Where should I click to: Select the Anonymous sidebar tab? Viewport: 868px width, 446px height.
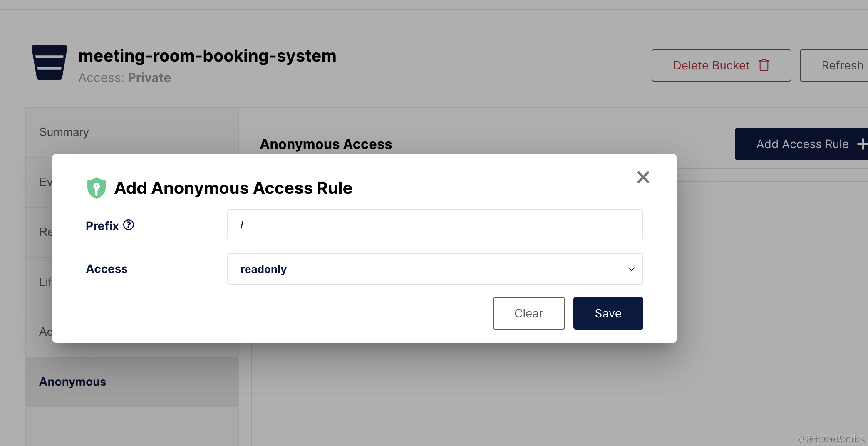[73, 382]
